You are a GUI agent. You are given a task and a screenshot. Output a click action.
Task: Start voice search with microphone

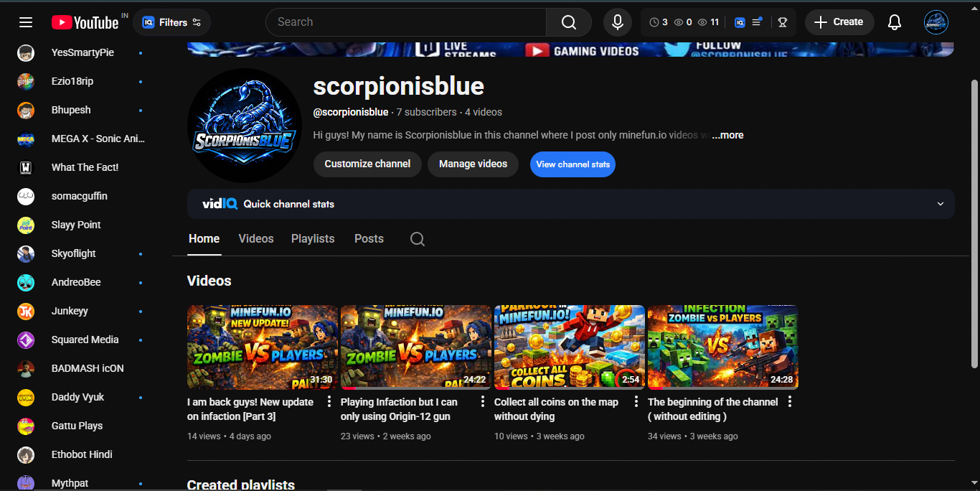click(617, 22)
